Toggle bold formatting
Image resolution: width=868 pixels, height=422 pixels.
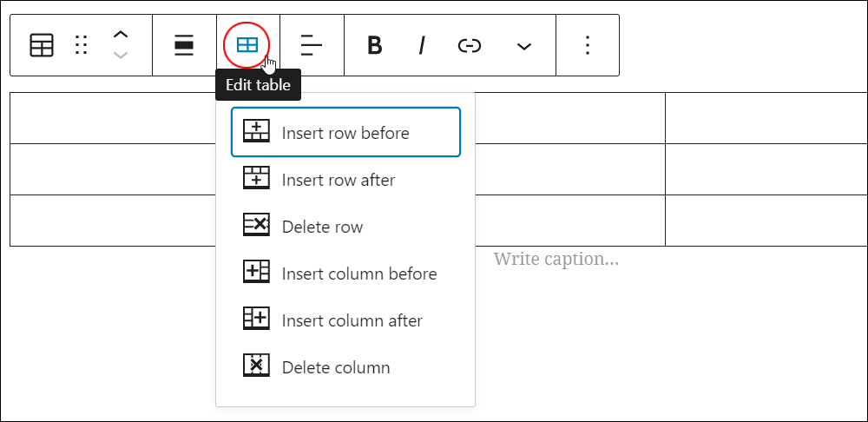(375, 45)
